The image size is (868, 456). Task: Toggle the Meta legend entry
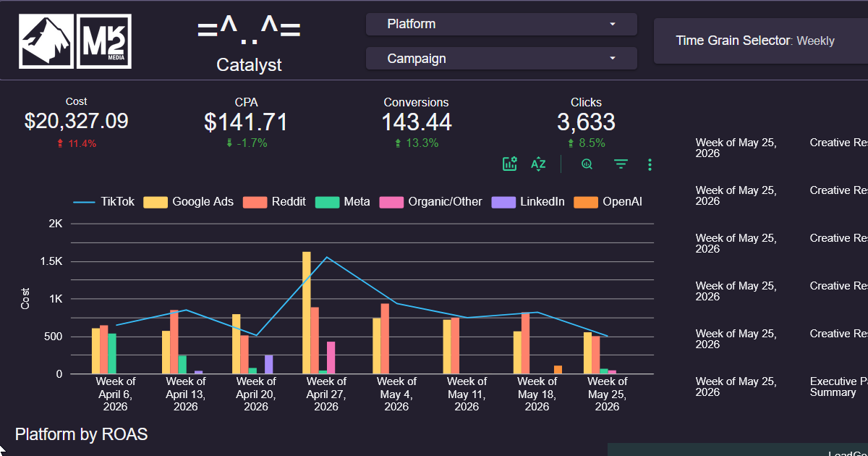point(343,202)
